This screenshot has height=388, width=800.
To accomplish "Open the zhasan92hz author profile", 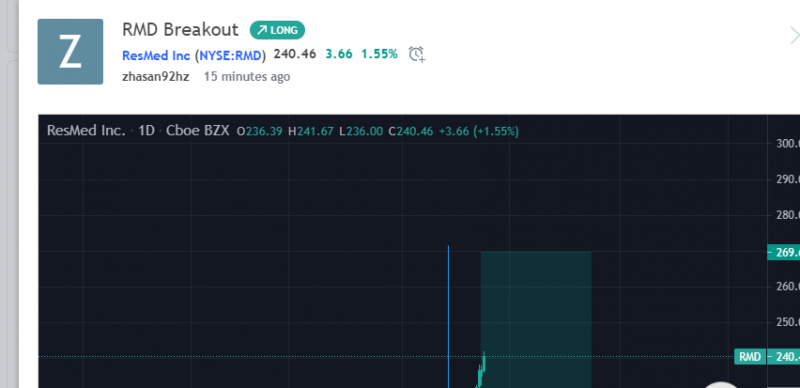I will pyautogui.click(x=156, y=77).
